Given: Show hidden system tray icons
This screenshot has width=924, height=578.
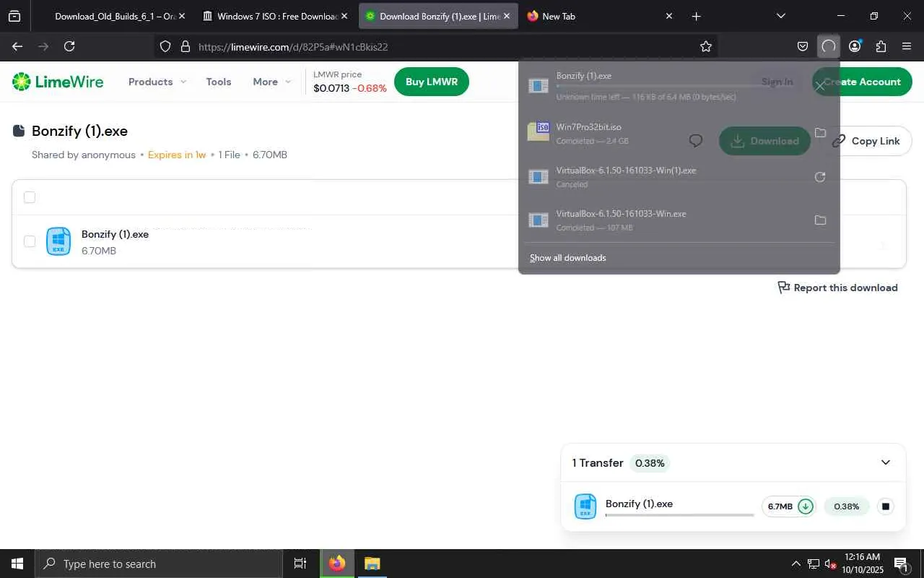Looking at the screenshot, I should point(796,564).
